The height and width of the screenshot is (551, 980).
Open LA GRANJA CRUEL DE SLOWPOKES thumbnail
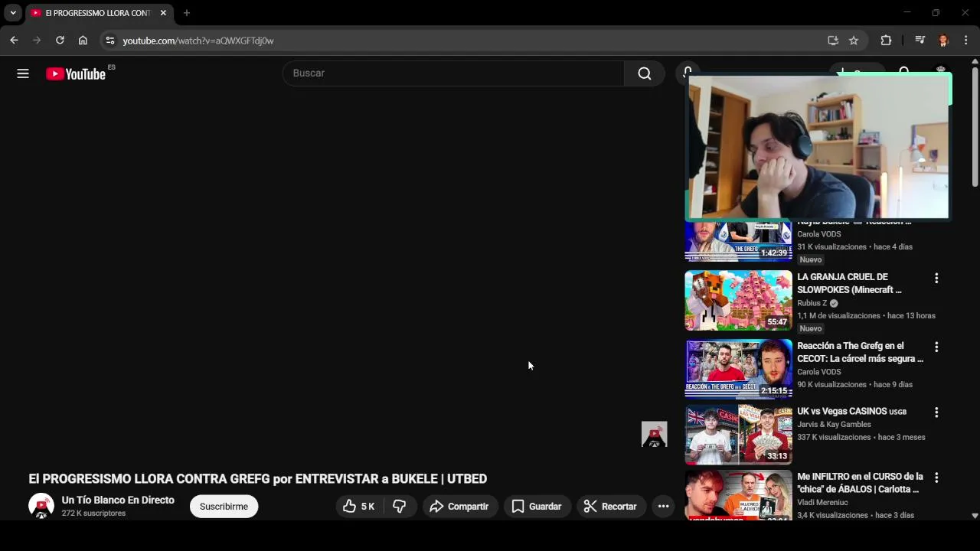pos(738,300)
